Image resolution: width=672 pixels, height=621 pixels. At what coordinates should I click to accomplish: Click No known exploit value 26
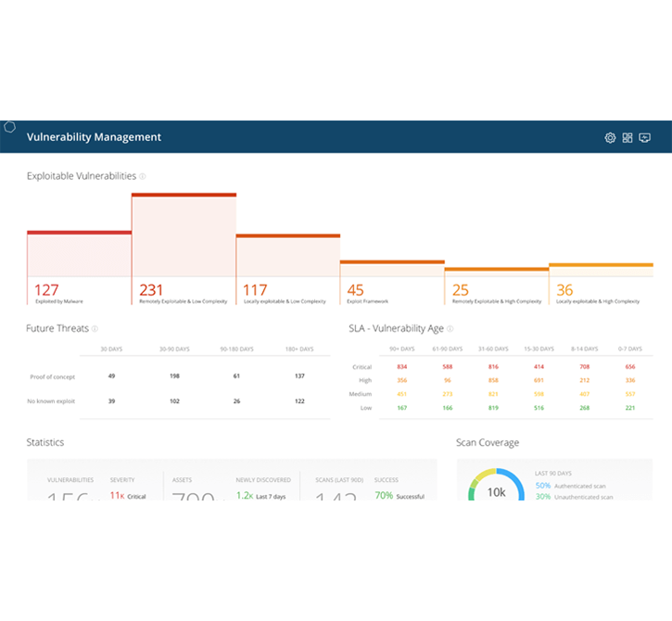pos(236,401)
